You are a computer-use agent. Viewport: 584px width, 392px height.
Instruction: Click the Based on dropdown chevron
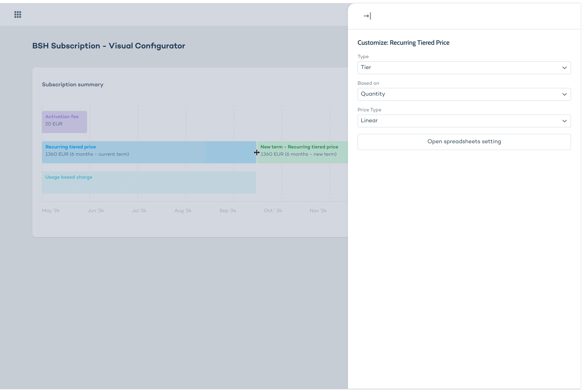pyautogui.click(x=564, y=94)
